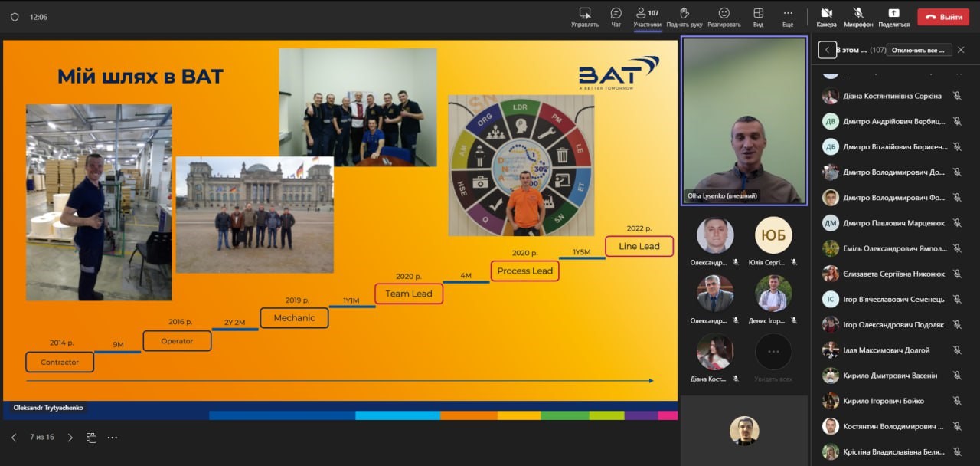Viewport: 980px width, 466px height.
Task: Click the ДМ avatar of Дмитро Павлович Марценюк
Action: click(831, 223)
